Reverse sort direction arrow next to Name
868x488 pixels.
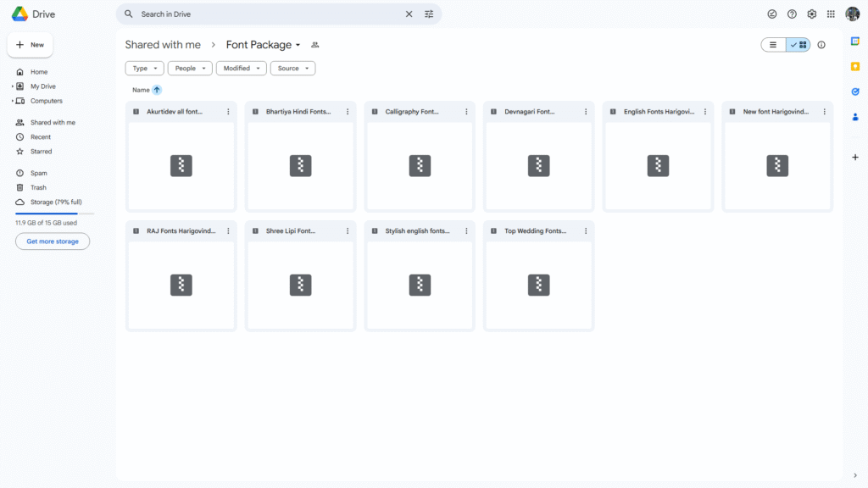coord(157,90)
